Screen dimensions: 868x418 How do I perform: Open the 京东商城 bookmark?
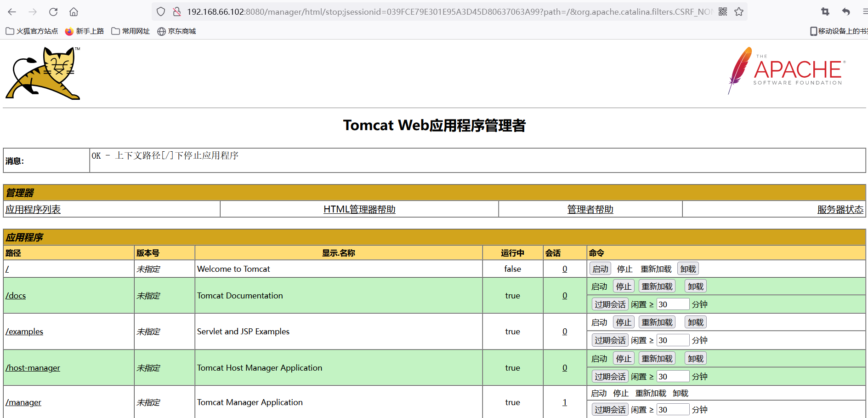click(176, 31)
